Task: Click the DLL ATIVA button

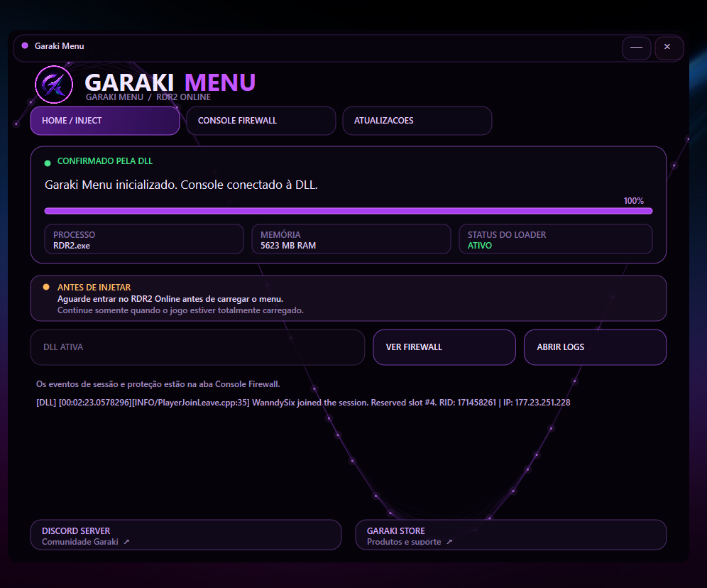Action: pos(197,347)
